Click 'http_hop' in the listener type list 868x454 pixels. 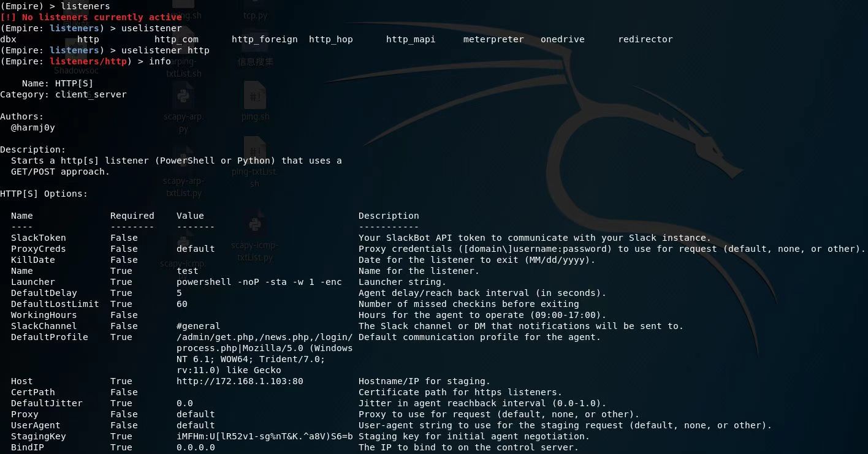pos(331,39)
